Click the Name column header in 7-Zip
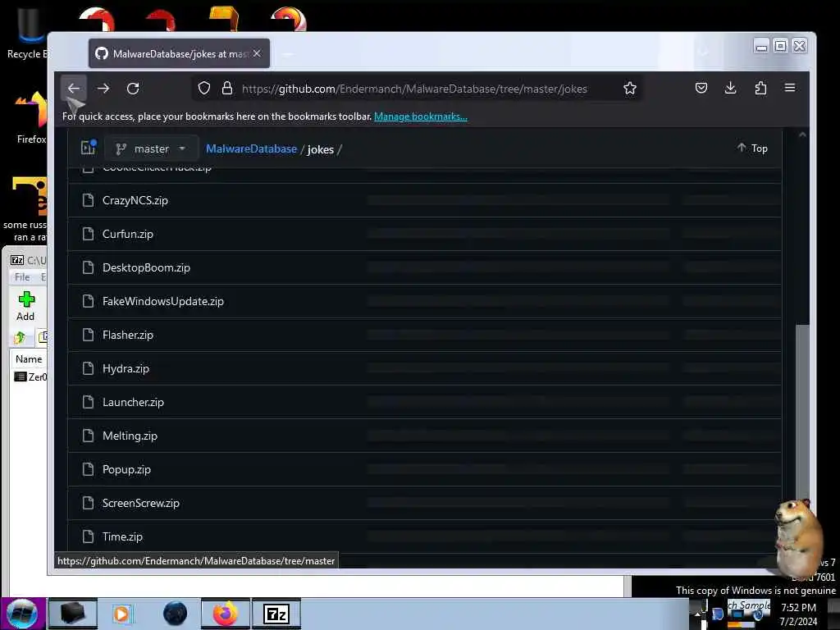The height and width of the screenshot is (630, 840). 29,359
